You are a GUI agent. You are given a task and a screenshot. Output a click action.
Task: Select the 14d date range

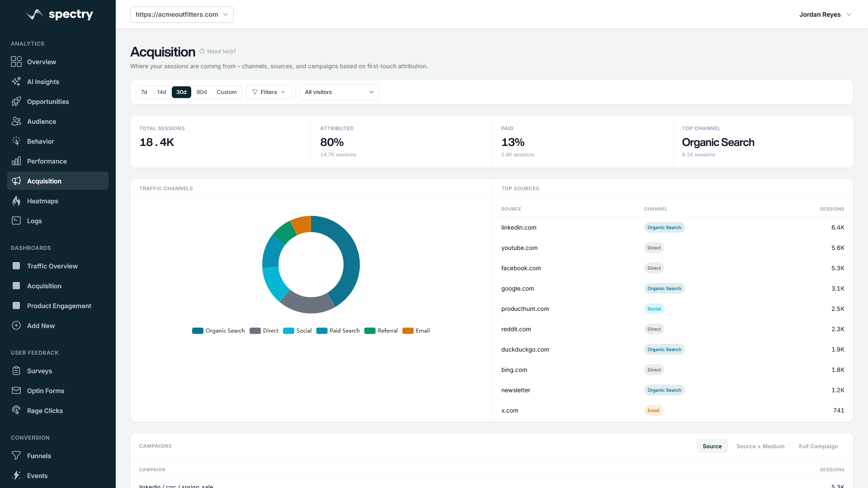[x=161, y=92]
